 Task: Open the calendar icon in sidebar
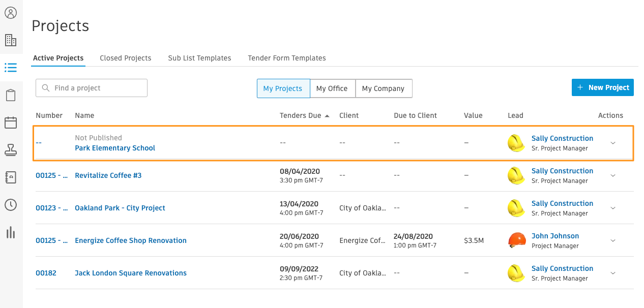pos(11,122)
